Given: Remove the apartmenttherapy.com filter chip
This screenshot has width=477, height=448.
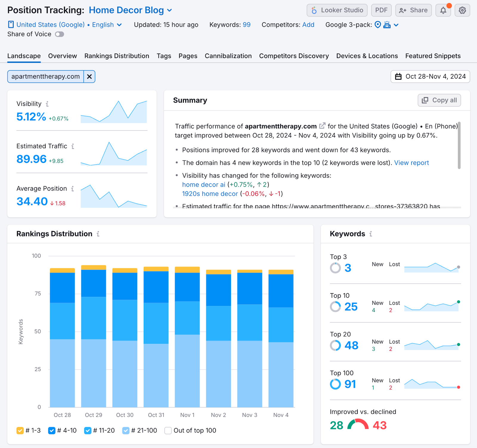Looking at the screenshot, I should (89, 77).
